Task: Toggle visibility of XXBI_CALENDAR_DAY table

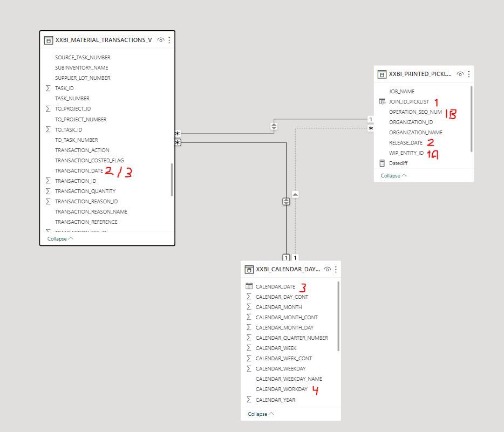Action: (327, 270)
